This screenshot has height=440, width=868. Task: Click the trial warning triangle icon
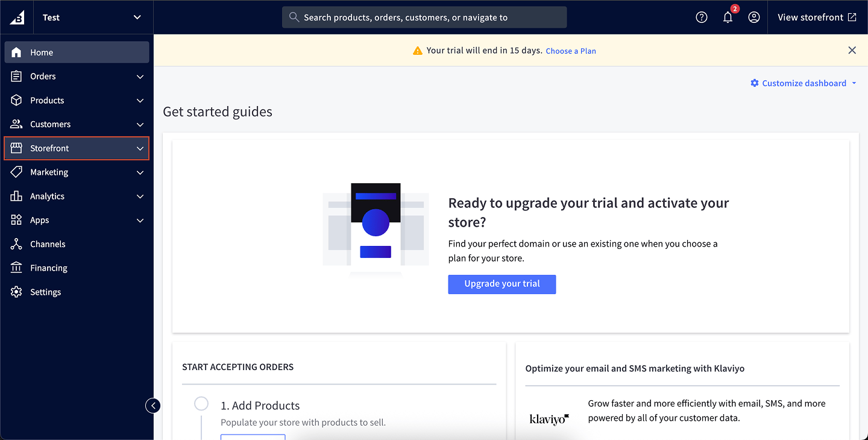pos(417,51)
